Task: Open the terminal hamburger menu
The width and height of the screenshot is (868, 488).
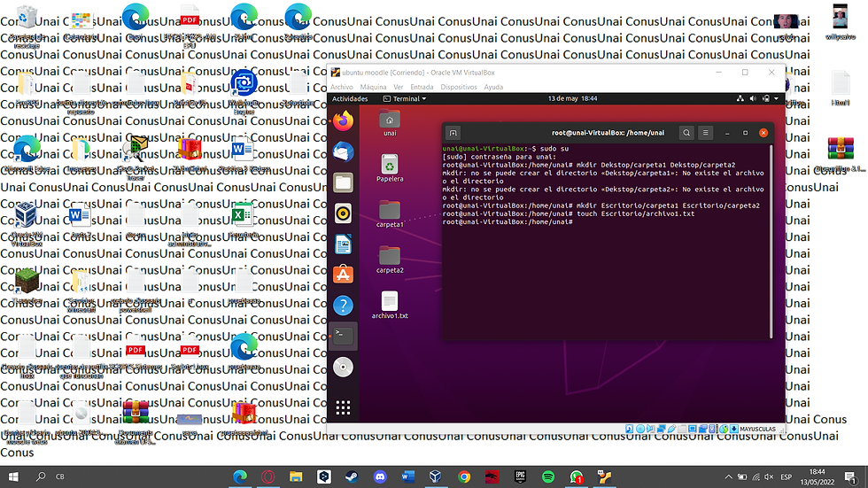Action: point(705,133)
